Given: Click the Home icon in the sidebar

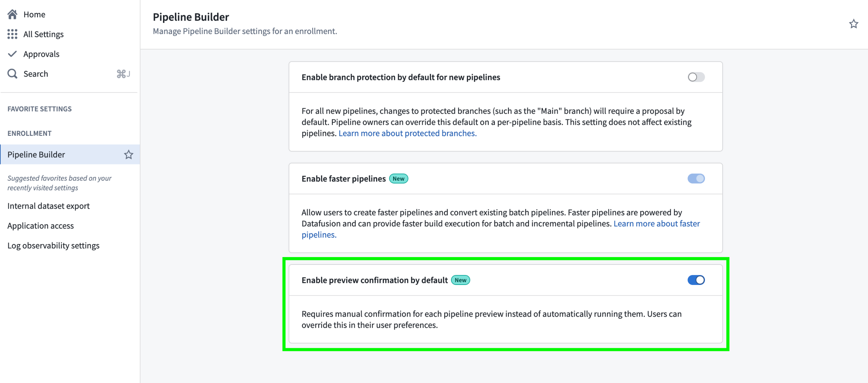Looking at the screenshot, I should tap(12, 14).
